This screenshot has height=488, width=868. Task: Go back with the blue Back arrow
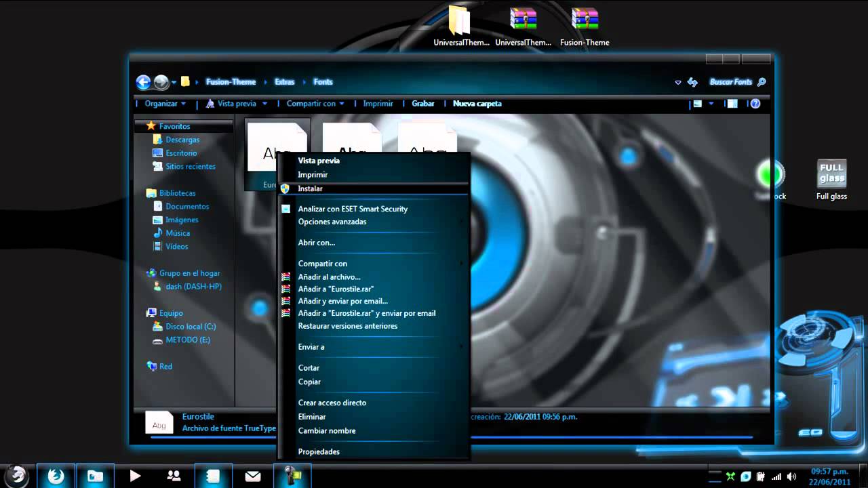[143, 82]
